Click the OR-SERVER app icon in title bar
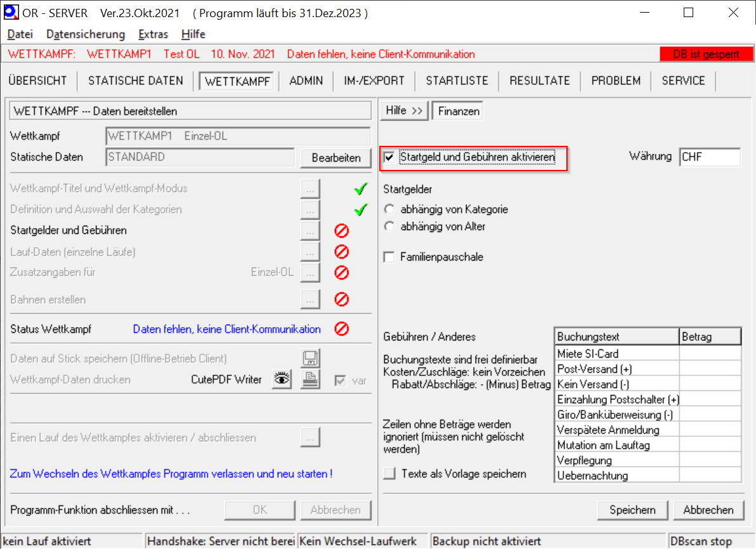 pyautogui.click(x=11, y=13)
